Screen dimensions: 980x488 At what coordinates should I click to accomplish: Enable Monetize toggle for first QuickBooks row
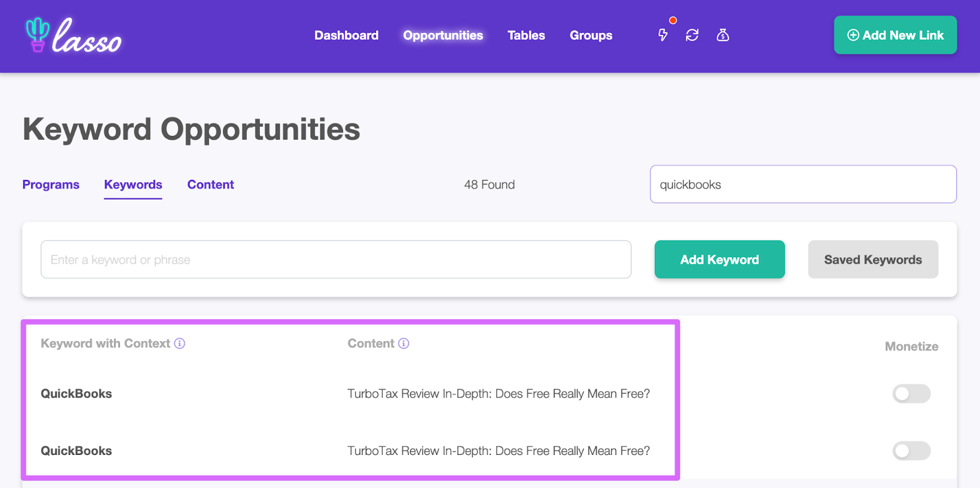[x=911, y=394]
